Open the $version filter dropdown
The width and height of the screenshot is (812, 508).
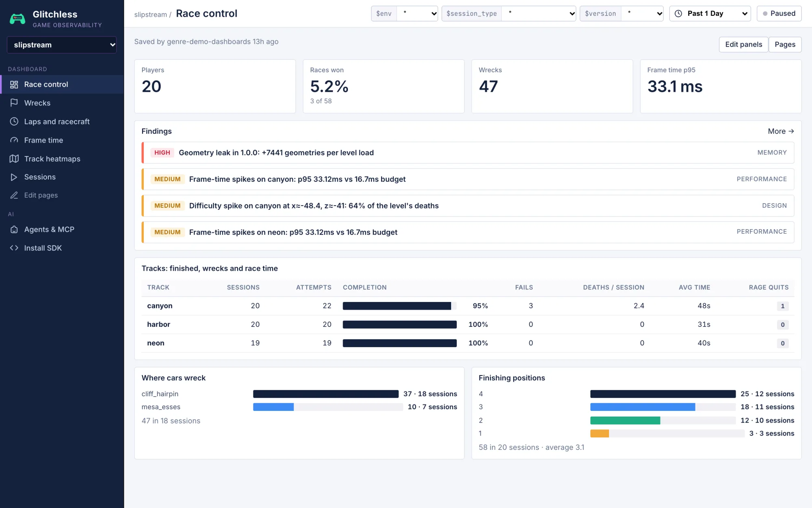[642, 13]
